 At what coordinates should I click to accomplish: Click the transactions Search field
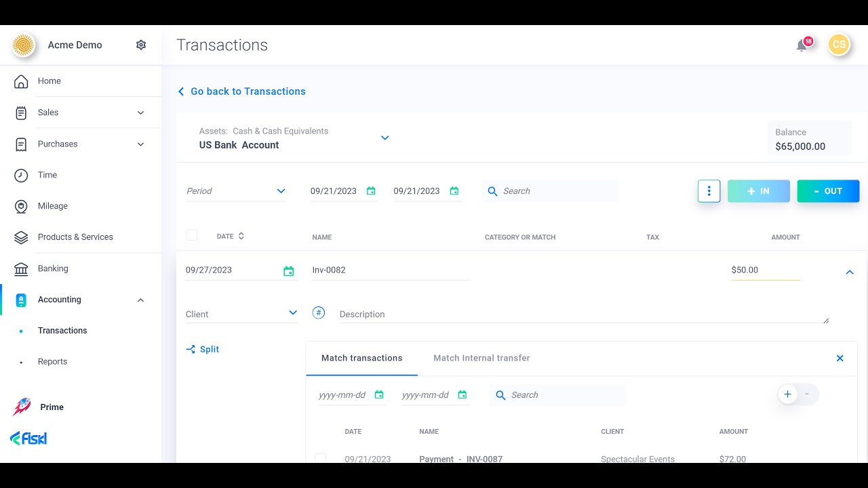[x=550, y=191]
